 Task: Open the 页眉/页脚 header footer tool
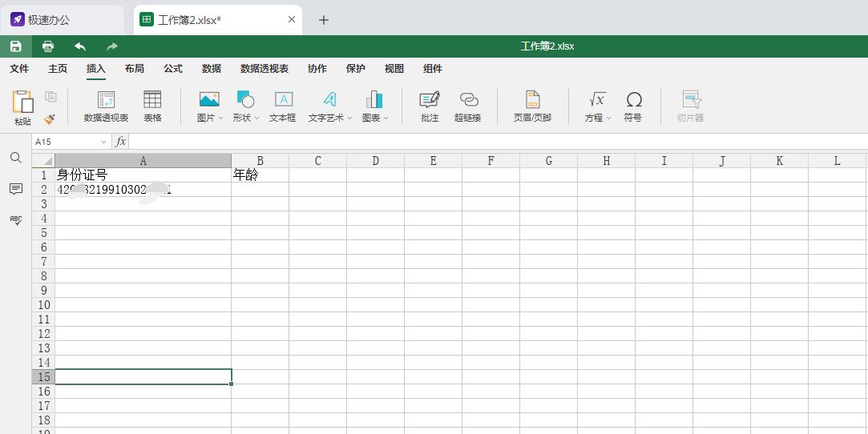(532, 106)
